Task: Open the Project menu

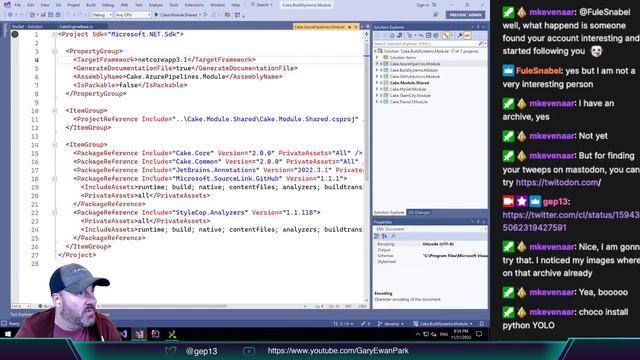Action: click(73, 5)
